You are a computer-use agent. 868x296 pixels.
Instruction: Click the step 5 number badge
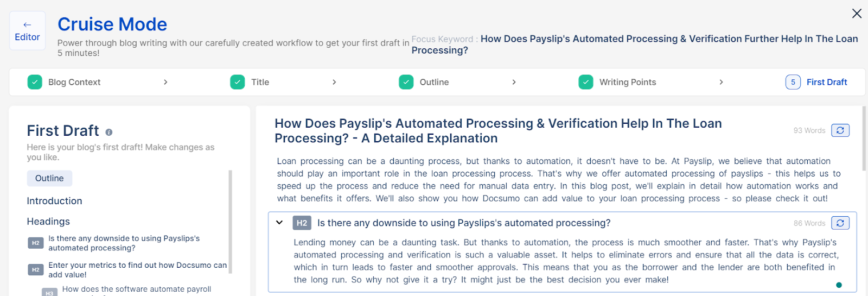coord(793,82)
